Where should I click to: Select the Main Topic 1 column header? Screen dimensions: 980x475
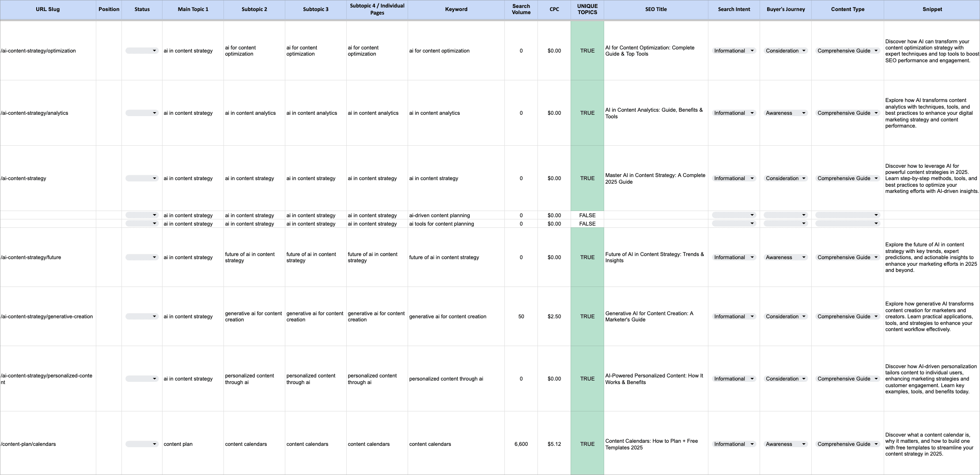tap(193, 9)
